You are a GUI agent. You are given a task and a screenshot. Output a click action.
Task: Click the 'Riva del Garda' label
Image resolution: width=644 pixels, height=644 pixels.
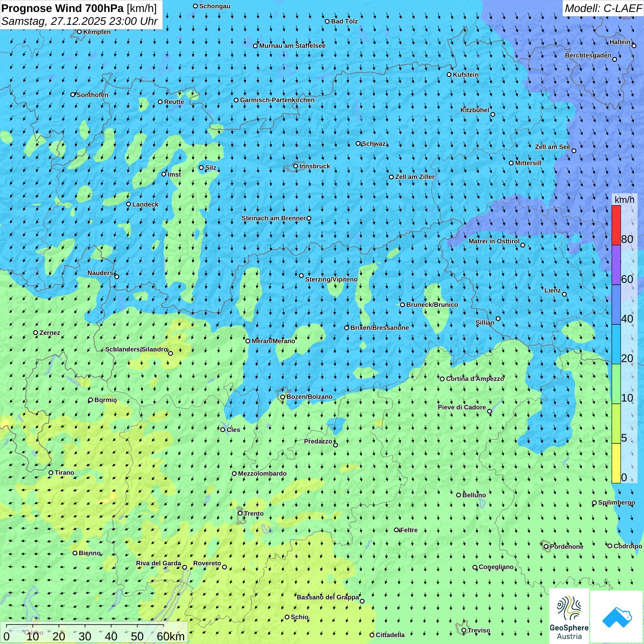159,563
